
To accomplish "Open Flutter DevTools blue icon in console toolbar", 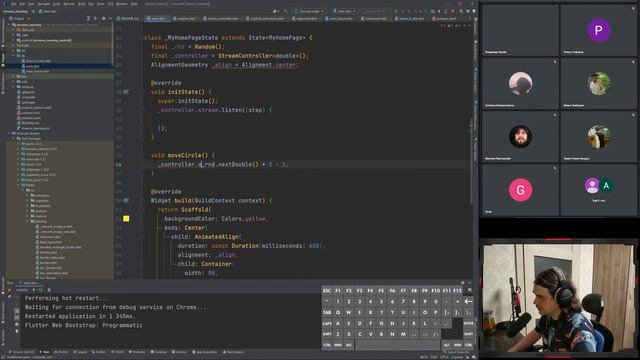I will (x=49, y=290).
